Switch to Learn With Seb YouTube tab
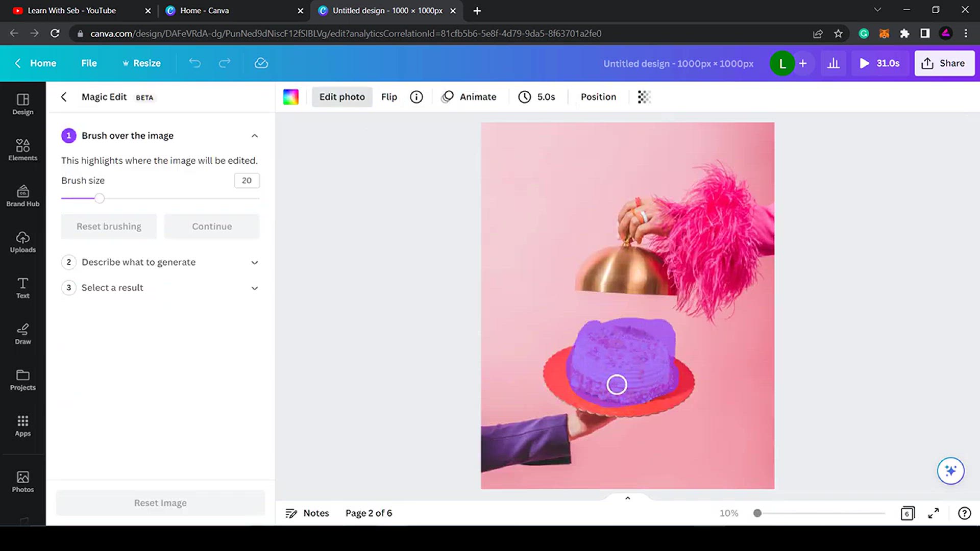The height and width of the screenshot is (551, 980). click(71, 11)
